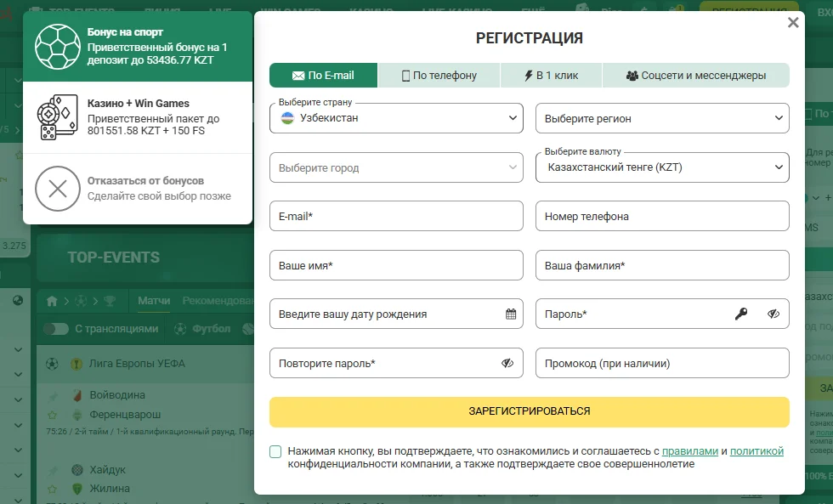Click the Воеводина team logo
This screenshot has height=504, width=833.
(77, 395)
